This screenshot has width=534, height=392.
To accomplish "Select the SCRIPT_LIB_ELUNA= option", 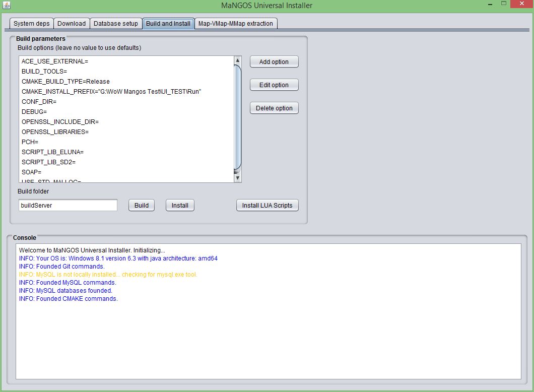I will click(x=126, y=152).
